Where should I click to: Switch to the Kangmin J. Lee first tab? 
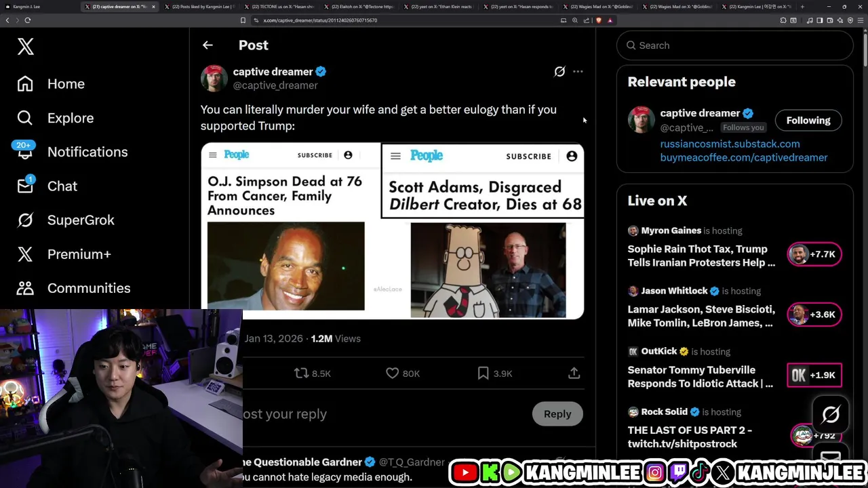(x=41, y=7)
